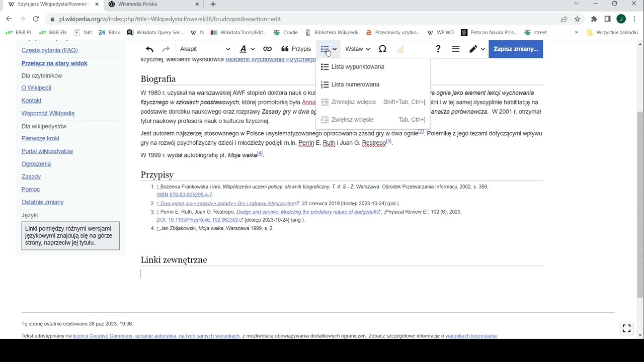Image resolution: width=644 pixels, height=362 pixels.
Task: Open street bookmark
Action: click(535, 33)
